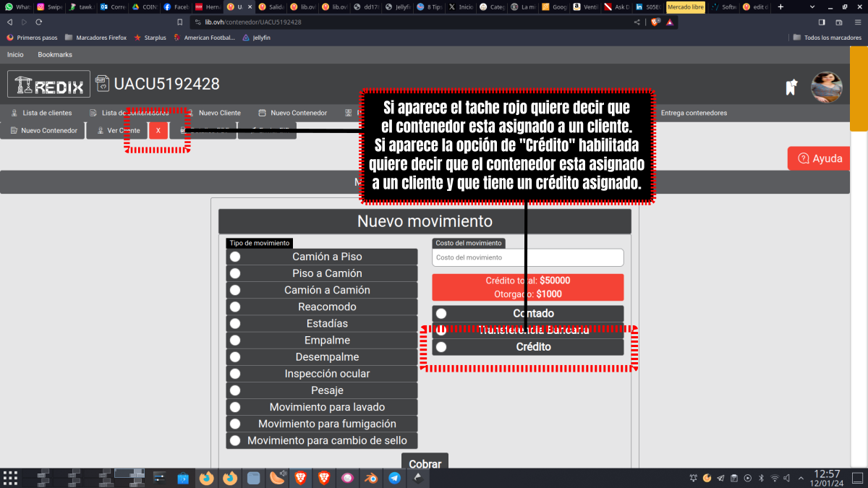
Task: Click the browser sidebar toggle icon
Action: [x=821, y=22]
